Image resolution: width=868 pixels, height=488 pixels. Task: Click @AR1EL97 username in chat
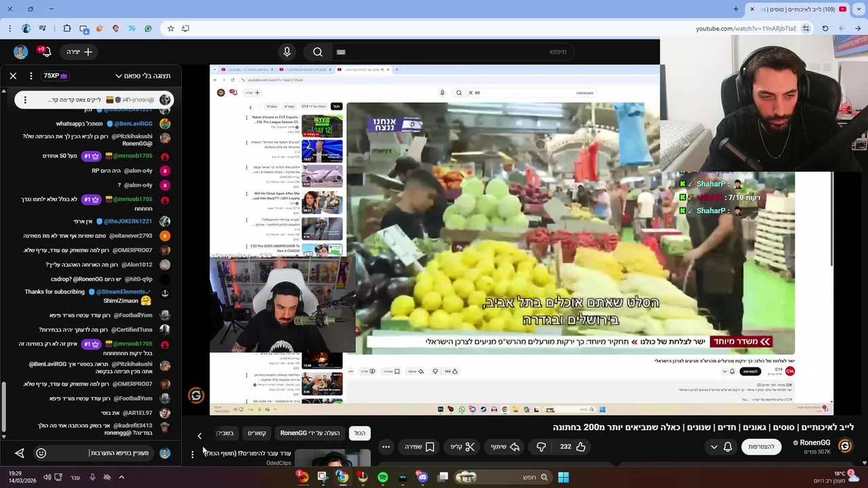(x=138, y=413)
